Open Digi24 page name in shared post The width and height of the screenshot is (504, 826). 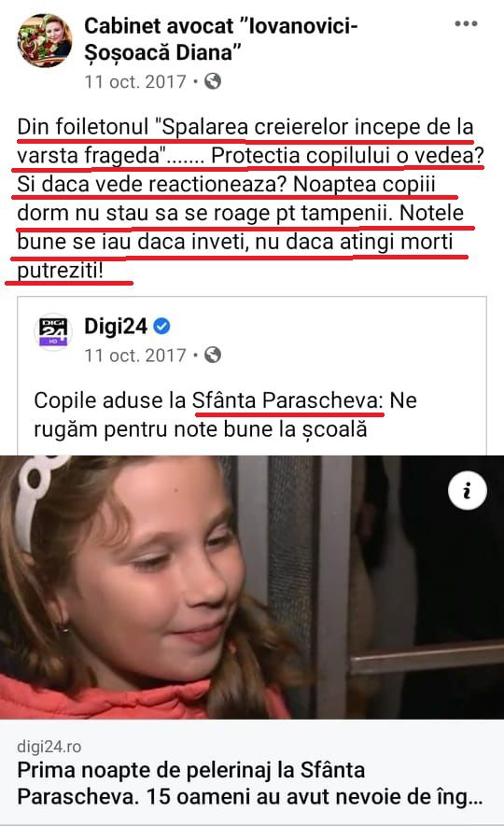(116, 327)
